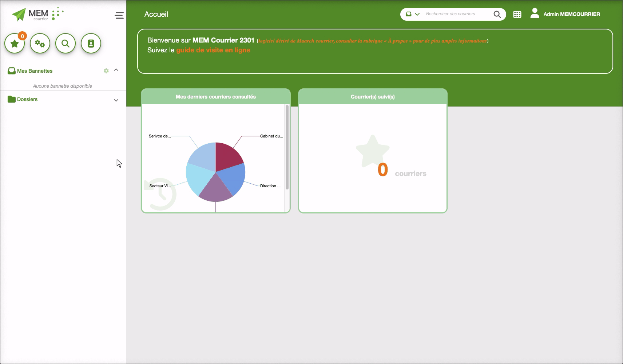
Task: Follow the guide de visite en ligne link
Action: (x=213, y=50)
